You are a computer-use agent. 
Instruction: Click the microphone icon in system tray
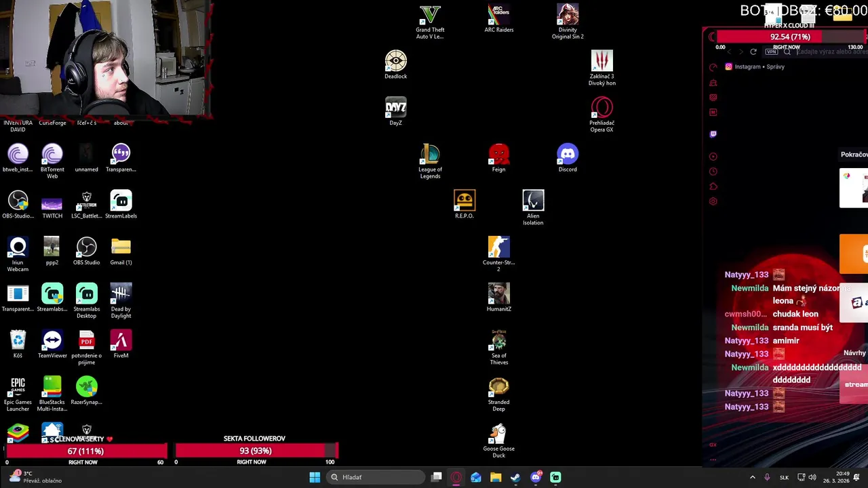[x=767, y=477]
